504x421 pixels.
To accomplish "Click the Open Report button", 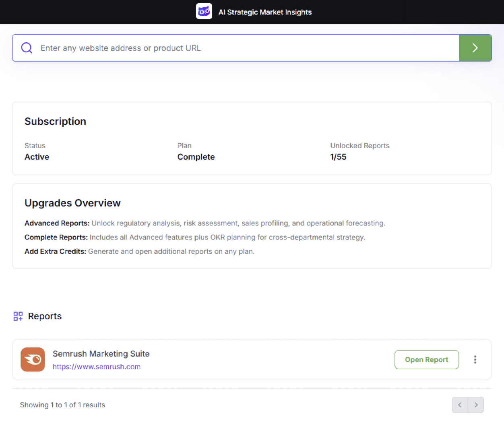I will [427, 359].
